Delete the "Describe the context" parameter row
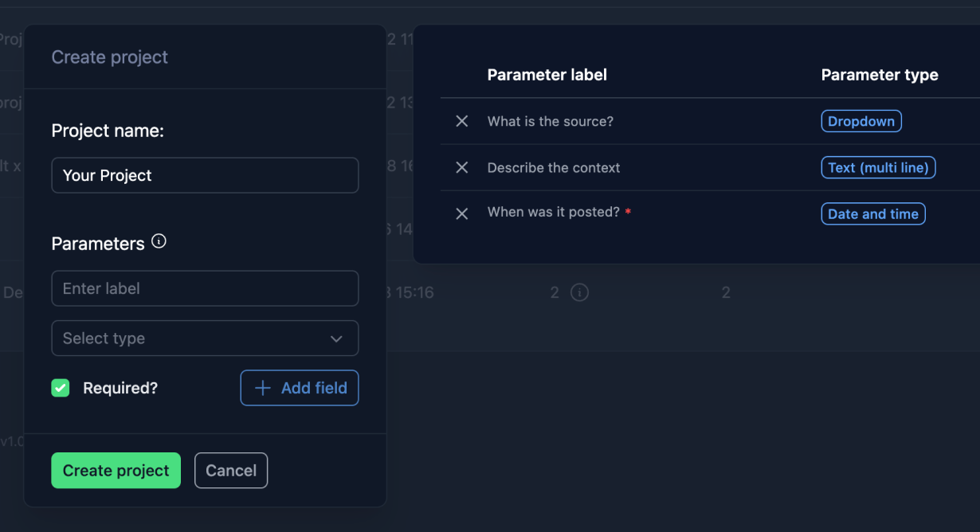 point(461,167)
